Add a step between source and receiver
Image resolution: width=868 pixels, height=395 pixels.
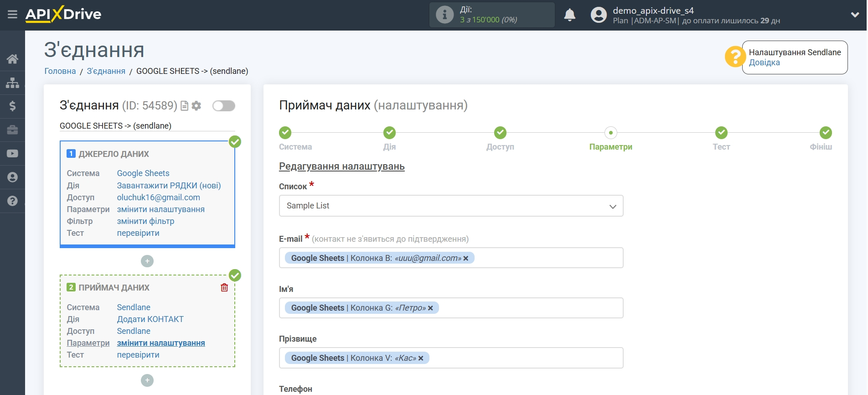[147, 261]
